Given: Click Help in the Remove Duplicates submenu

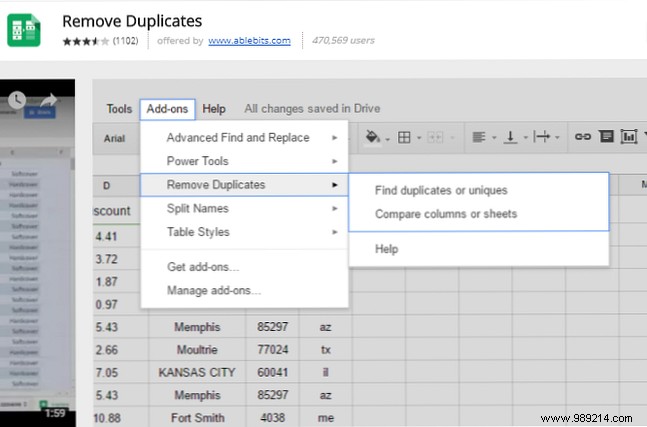Looking at the screenshot, I should [x=479, y=249].
